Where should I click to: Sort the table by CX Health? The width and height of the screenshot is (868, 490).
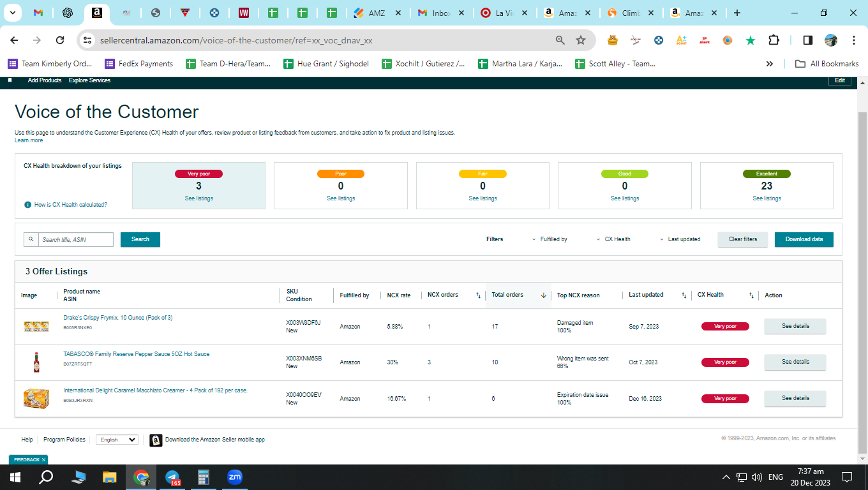pos(752,295)
